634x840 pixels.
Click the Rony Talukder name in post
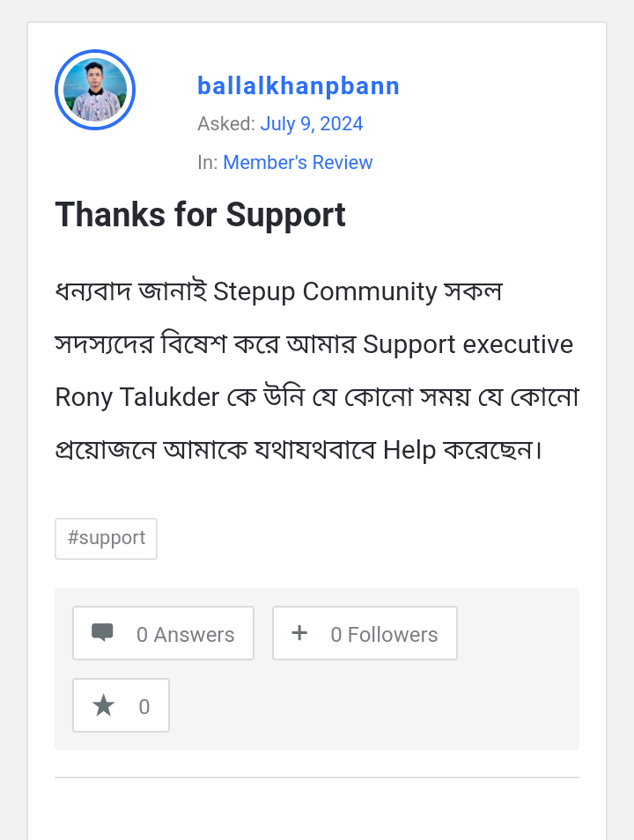[x=136, y=397]
